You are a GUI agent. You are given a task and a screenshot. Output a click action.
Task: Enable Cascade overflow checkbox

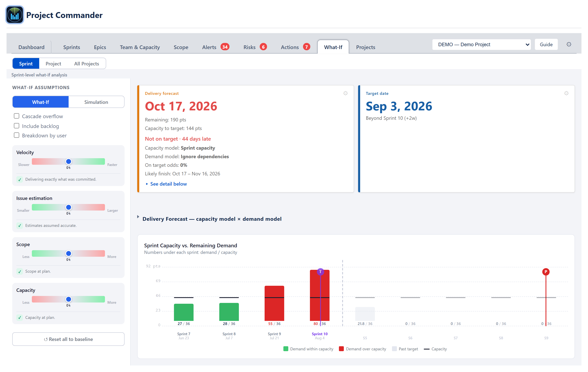point(17,116)
